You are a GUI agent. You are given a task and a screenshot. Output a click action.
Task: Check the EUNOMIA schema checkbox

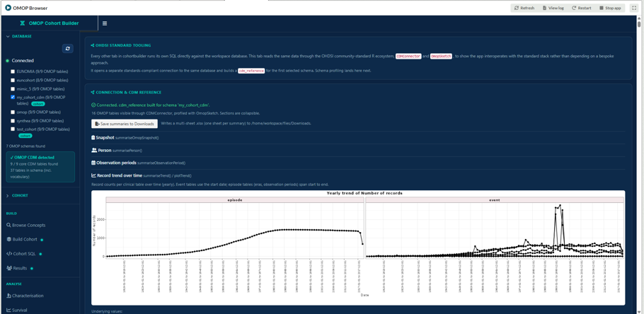[x=13, y=71]
